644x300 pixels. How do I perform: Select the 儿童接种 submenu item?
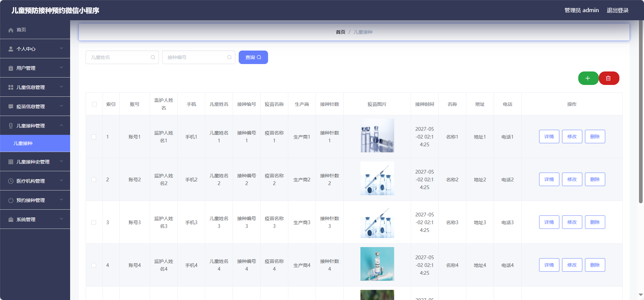[35, 143]
